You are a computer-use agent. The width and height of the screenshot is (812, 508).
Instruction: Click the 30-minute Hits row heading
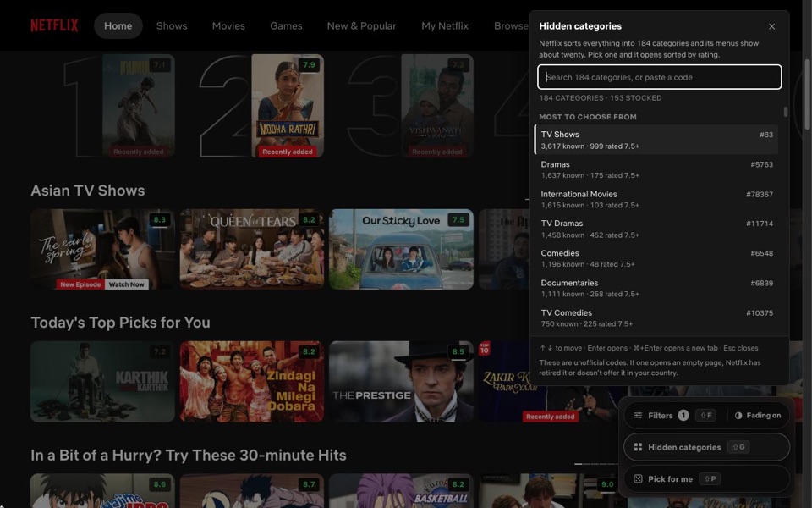pyautogui.click(x=189, y=456)
